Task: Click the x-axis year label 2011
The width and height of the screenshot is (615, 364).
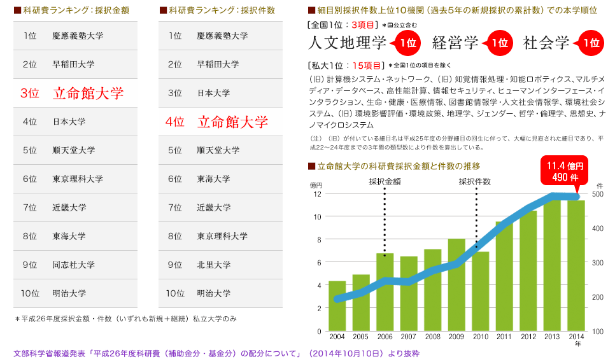Action: click(504, 337)
